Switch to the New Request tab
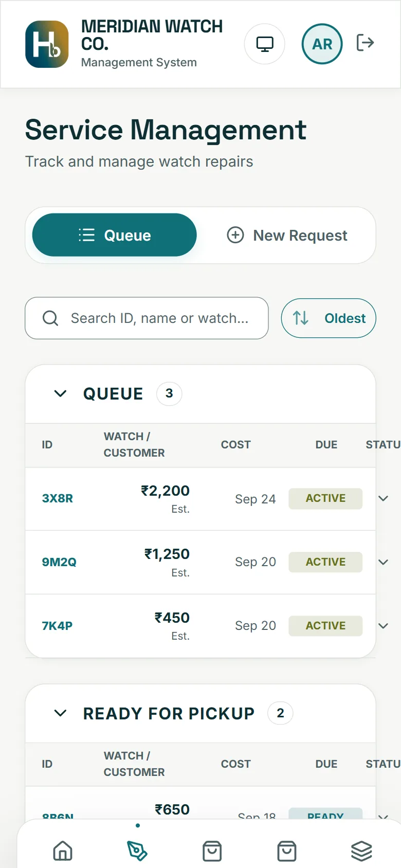The width and height of the screenshot is (401, 868). click(287, 235)
